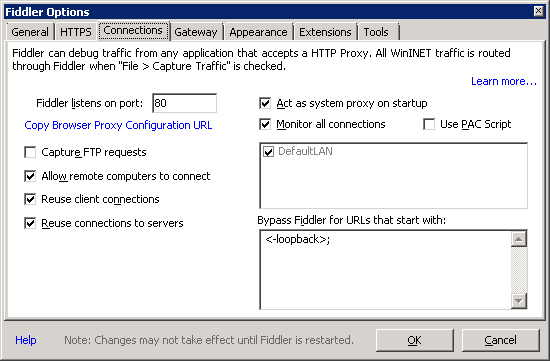Select the Connections tab
The width and height of the screenshot is (550, 361).
tap(133, 31)
